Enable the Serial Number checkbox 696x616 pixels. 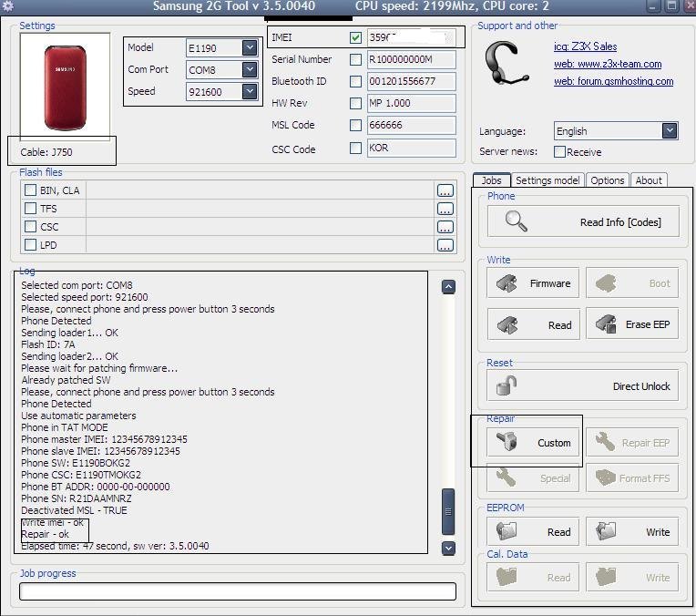tap(355, 60)
